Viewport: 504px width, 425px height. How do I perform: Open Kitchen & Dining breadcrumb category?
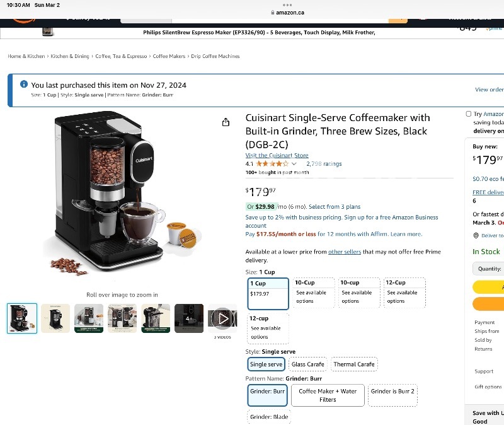point(70,56)
